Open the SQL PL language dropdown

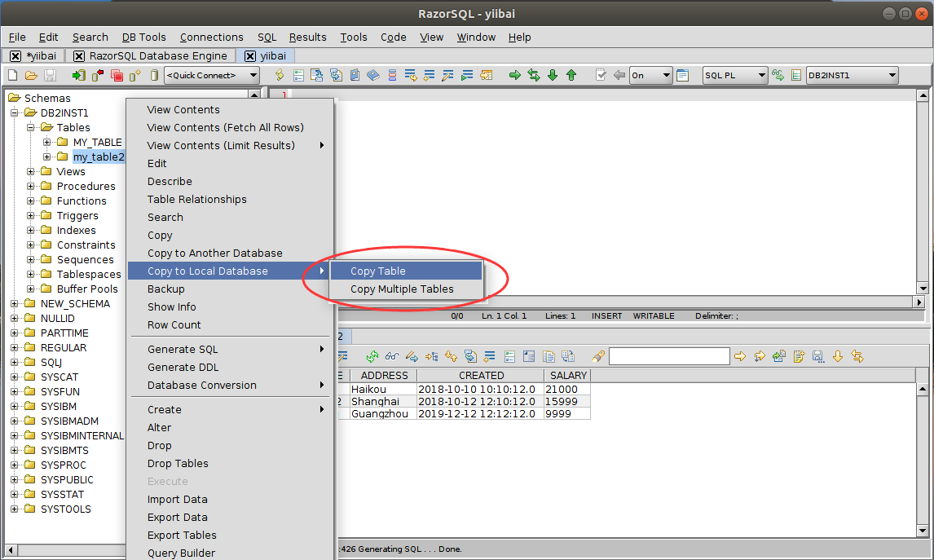pos(735,75)
